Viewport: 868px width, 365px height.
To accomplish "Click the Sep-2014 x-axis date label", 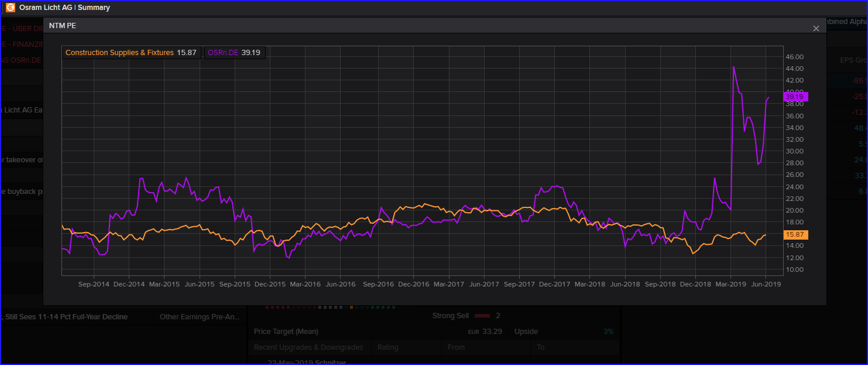I will click(94, 284).
